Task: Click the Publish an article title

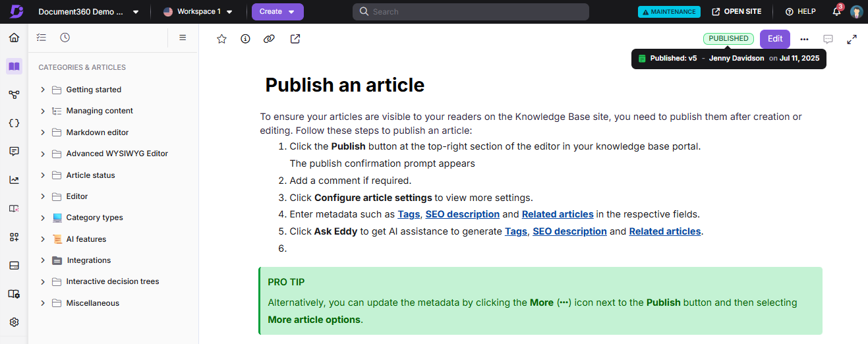Action: click(345, 85)
